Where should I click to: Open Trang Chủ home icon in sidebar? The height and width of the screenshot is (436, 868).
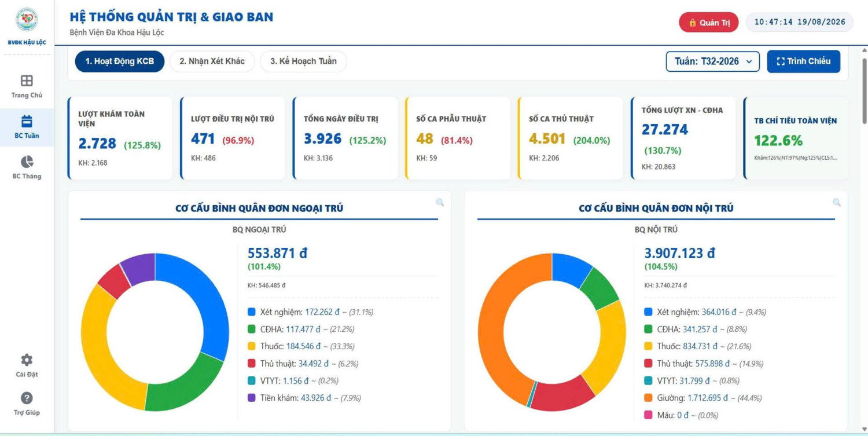tap(27, 80)
